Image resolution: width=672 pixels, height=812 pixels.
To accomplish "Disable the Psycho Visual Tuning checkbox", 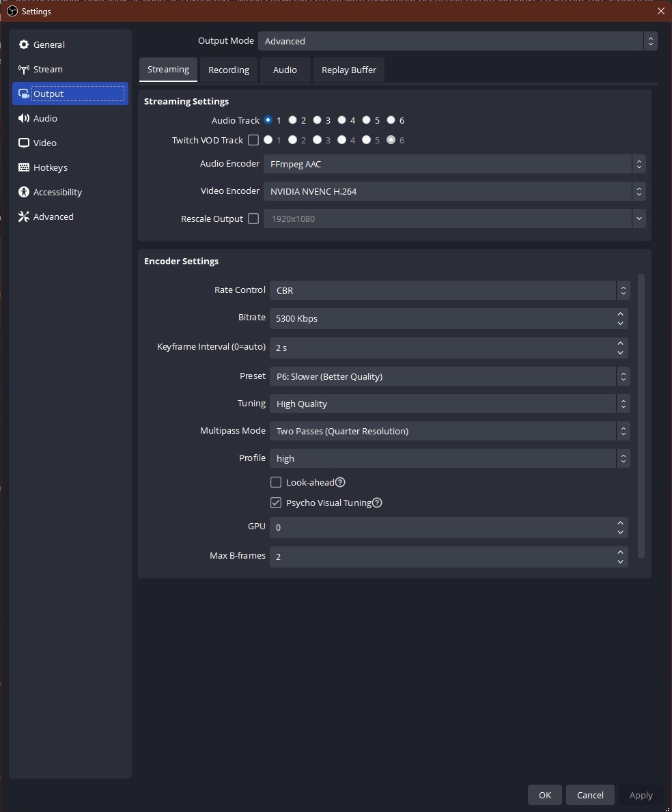I will point(276,503).
